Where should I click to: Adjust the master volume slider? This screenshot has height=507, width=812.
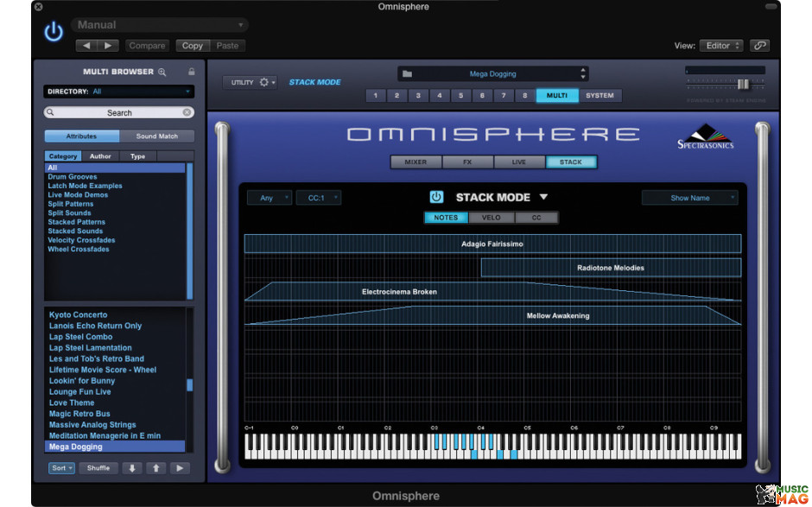(743, 84)
